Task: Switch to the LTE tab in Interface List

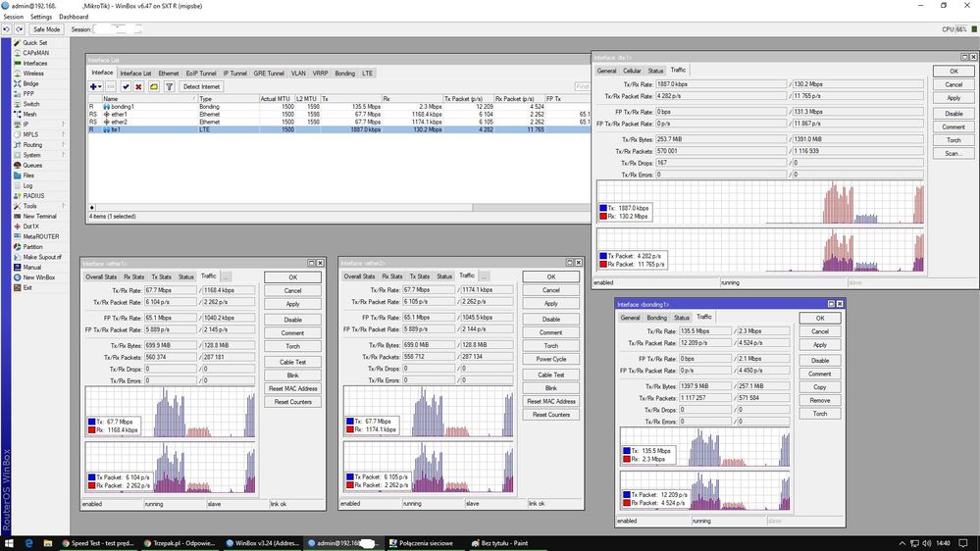Action: pyautogui.click(x=368, y=73)
